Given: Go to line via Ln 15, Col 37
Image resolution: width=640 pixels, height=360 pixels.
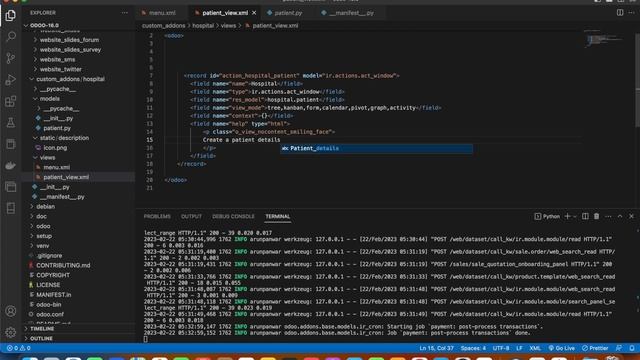Looking at the screenshot, I should (436, 348).
